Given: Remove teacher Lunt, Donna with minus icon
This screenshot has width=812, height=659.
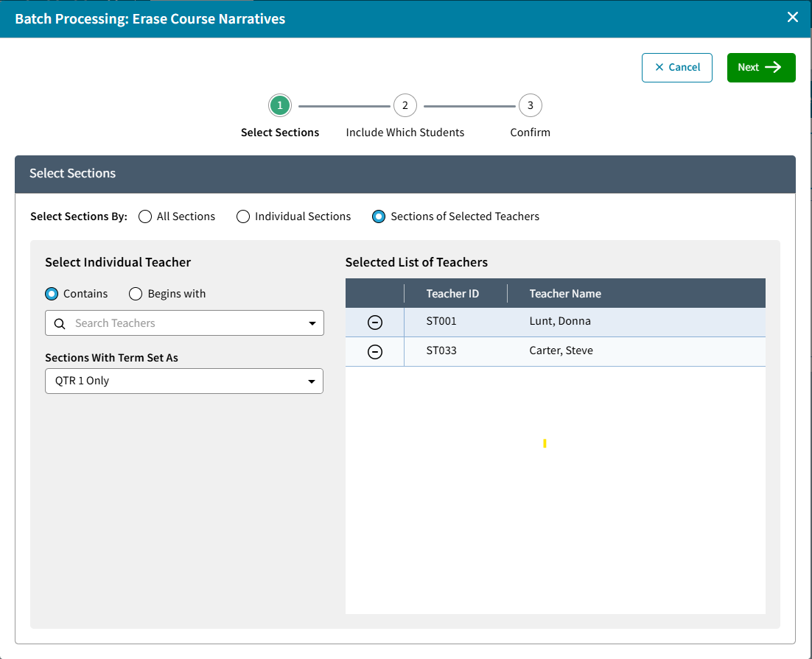Looking at the screenshot, I should coord(375,323).
